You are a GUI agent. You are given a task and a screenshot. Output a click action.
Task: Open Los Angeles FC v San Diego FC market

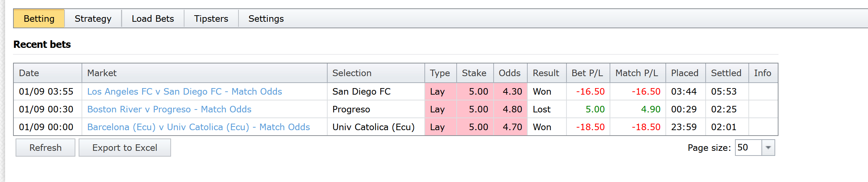coord(184,92)
